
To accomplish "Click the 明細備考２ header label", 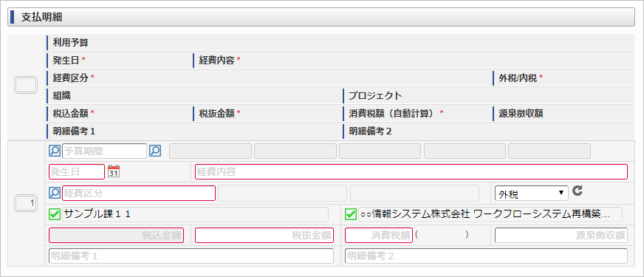I will pyautogui.click(x=371, y=131).
